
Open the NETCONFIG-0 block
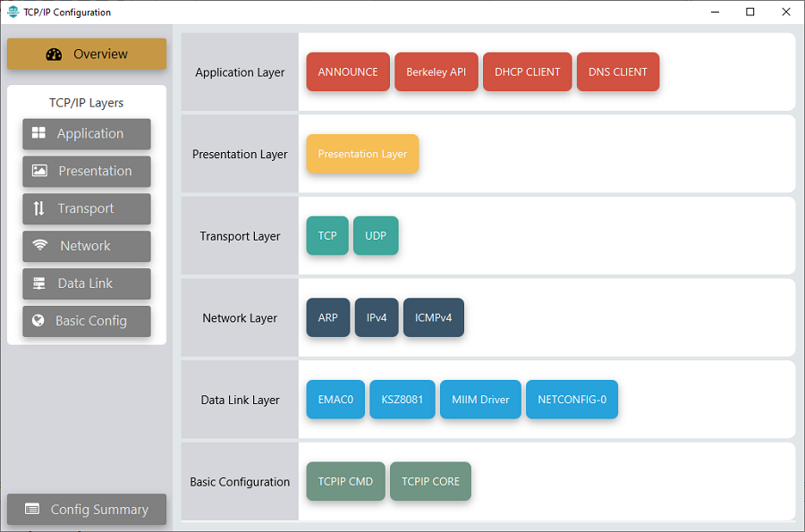click(572, 400)
